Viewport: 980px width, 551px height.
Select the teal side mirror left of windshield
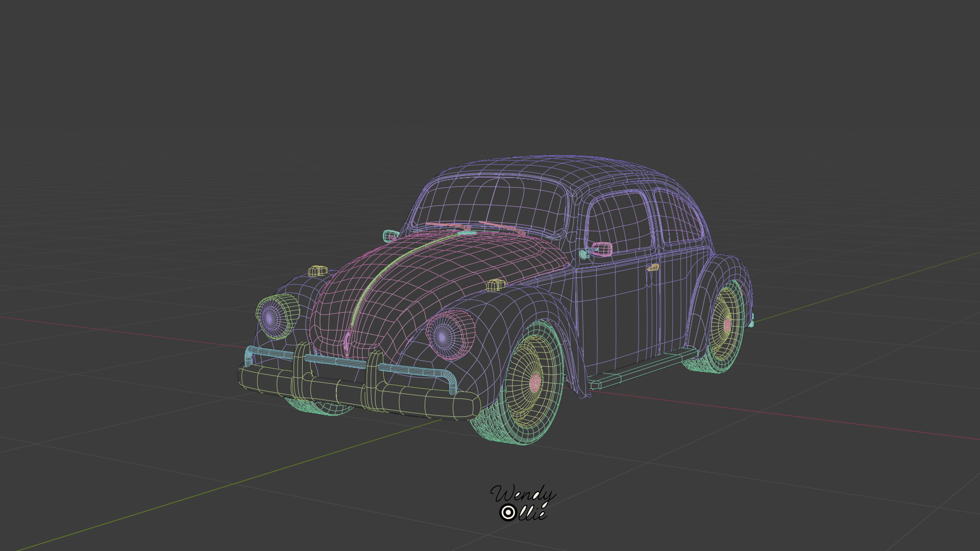tap(390, 236)
